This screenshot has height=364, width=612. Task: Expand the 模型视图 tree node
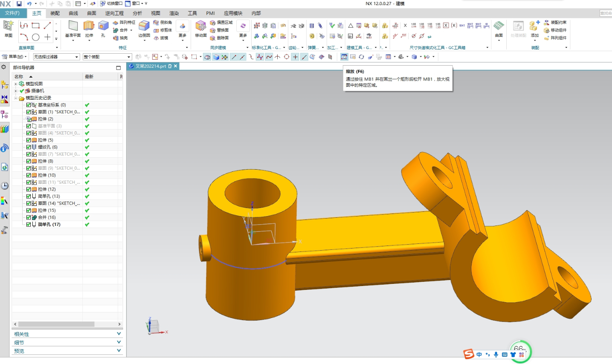click(x=16, y=84)
